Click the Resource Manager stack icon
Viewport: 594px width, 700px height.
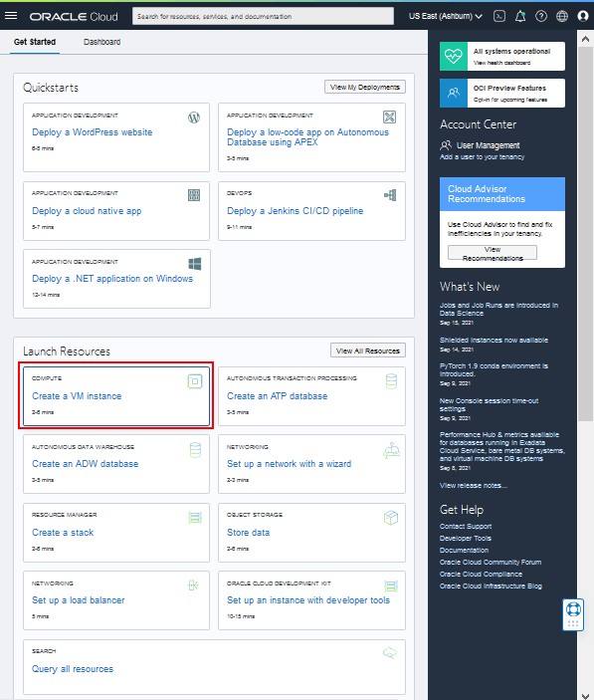point(195,518)
